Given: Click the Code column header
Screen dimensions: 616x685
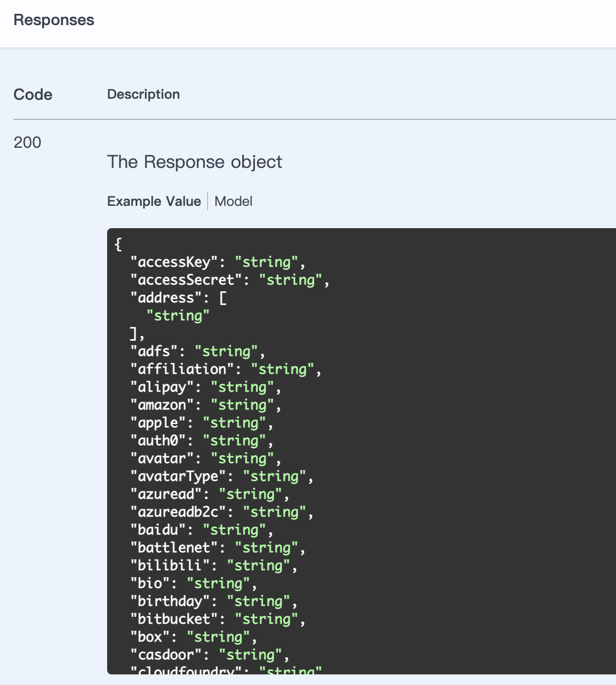Looking at the screenshot, I should tap(33, 94).
